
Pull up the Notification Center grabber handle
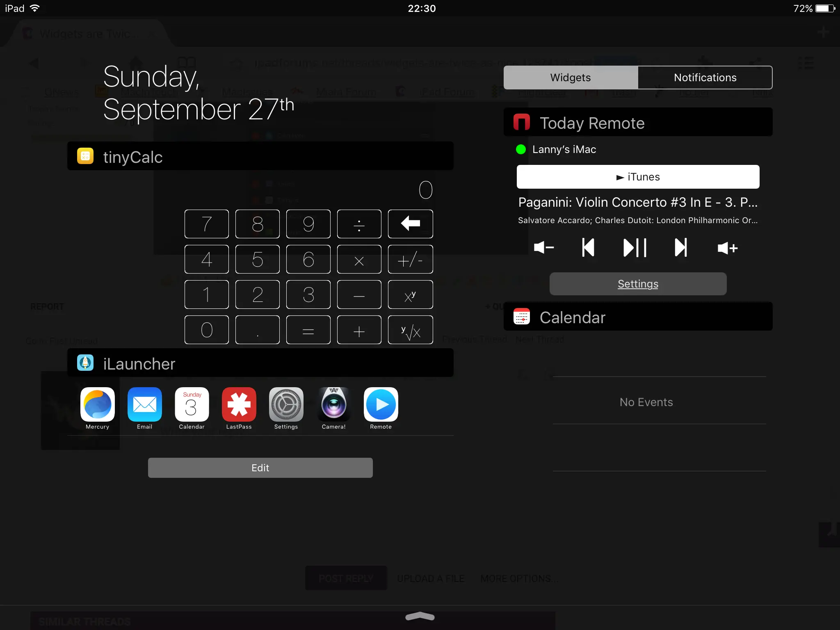point(420,616)
